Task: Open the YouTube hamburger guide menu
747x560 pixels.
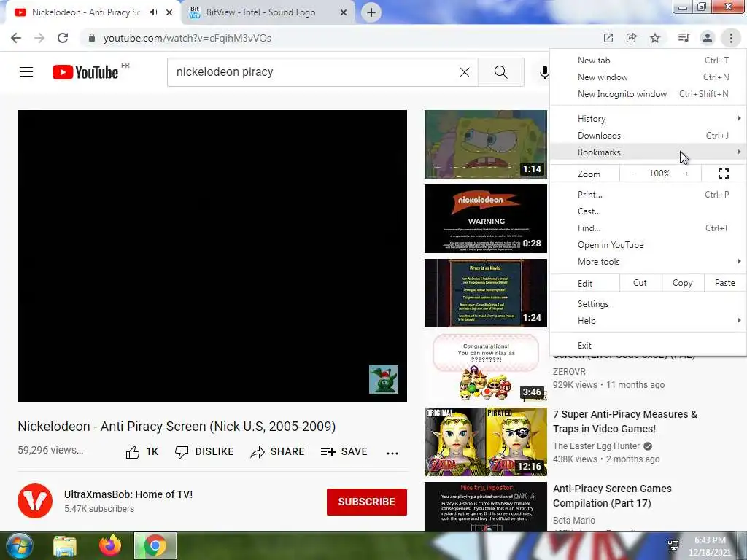Action: coord(26,72)
